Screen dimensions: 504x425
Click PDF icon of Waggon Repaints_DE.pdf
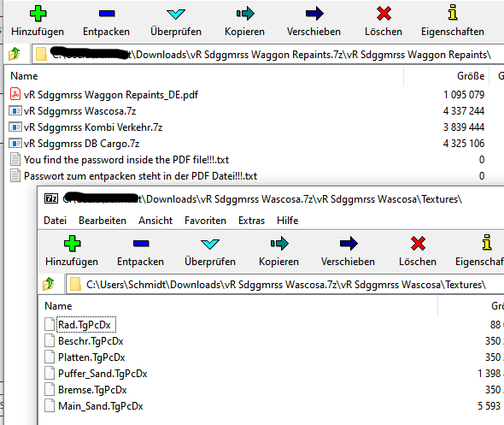[x=15, y=94]
